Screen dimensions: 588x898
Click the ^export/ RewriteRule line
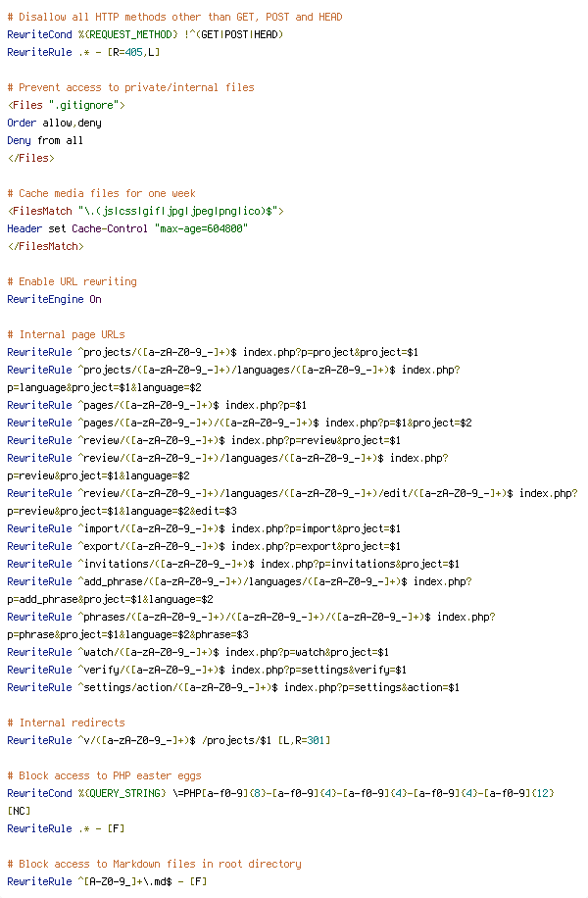click(204, 546)
